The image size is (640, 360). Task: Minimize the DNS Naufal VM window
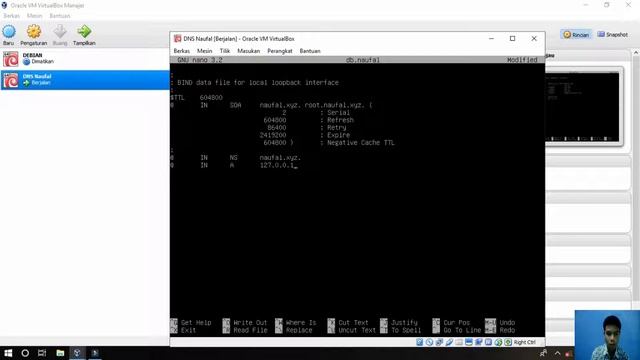point(491,38)
